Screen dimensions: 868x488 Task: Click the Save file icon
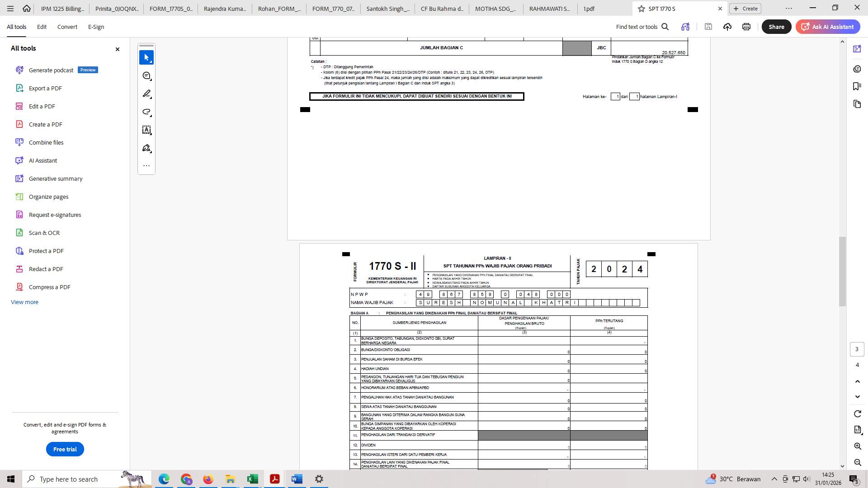click(x=708, y=27)
